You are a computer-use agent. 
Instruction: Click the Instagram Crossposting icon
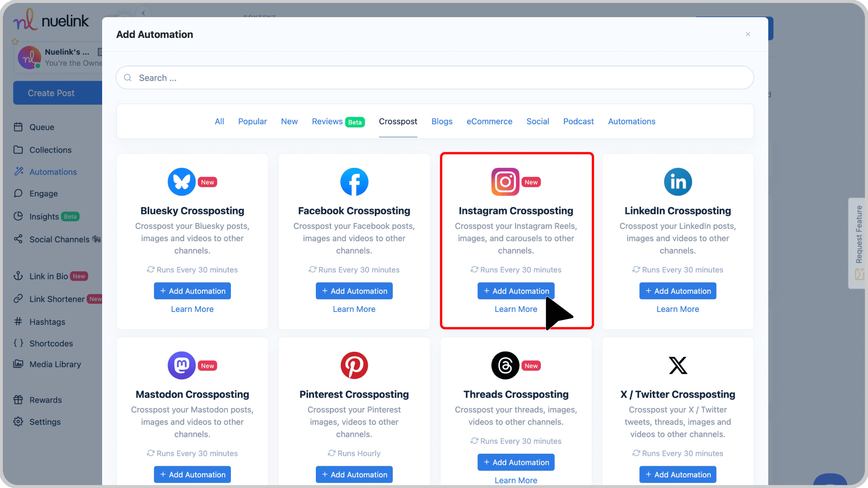click(505, 181)
